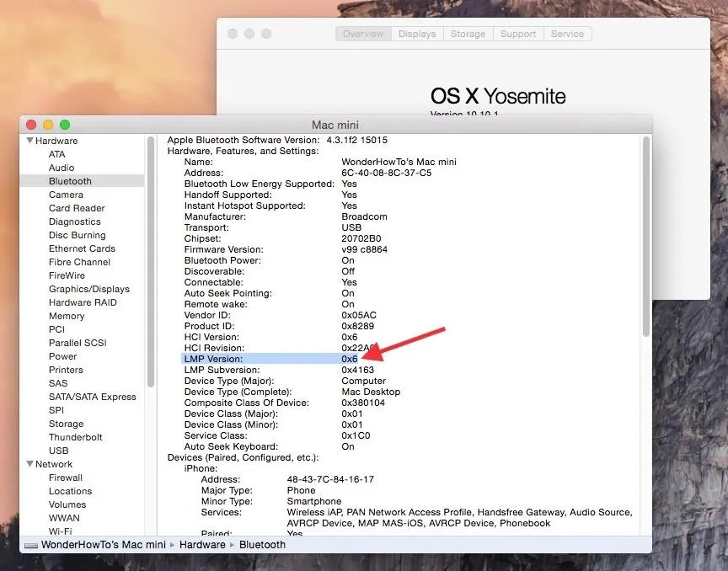Select Hardware RAID entry

[83, 302]
